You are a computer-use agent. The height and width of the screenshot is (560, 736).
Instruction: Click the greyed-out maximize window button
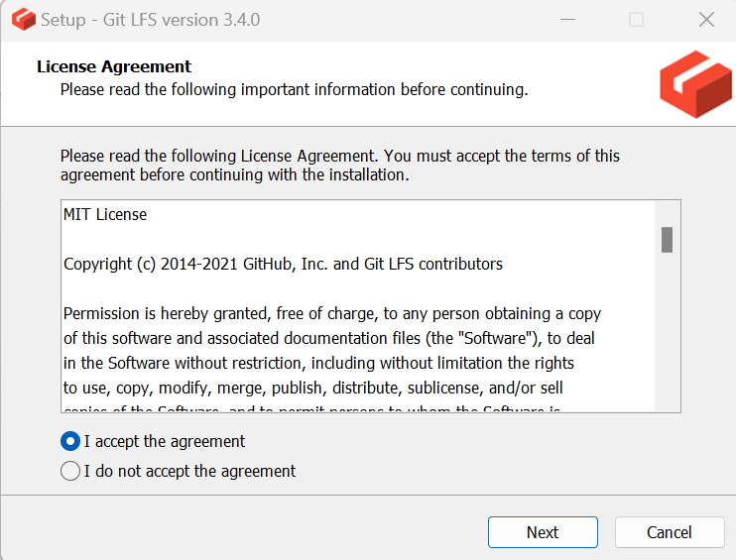click(636, 20)
